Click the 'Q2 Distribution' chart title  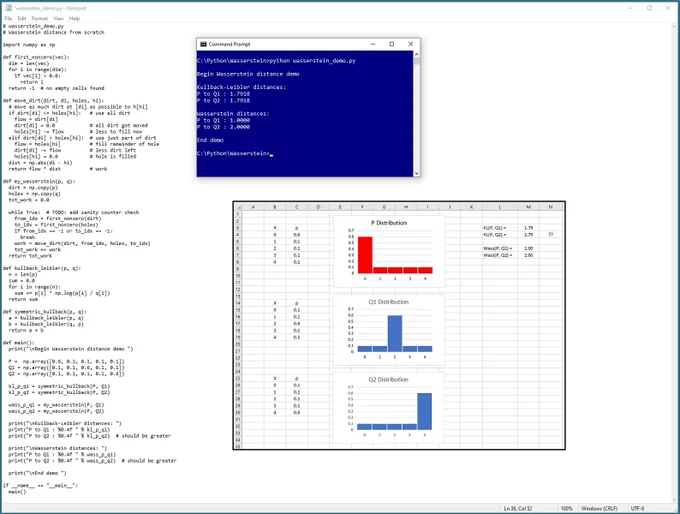389,379
